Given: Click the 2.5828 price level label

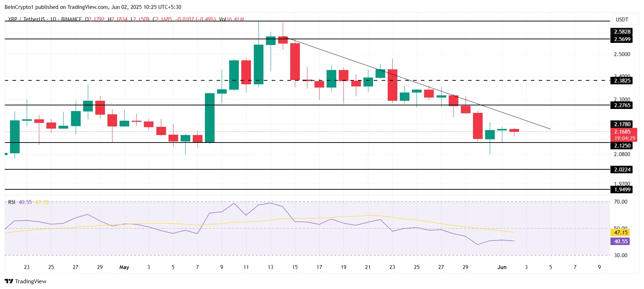Looking at the screenshot, I should [622, 32].
